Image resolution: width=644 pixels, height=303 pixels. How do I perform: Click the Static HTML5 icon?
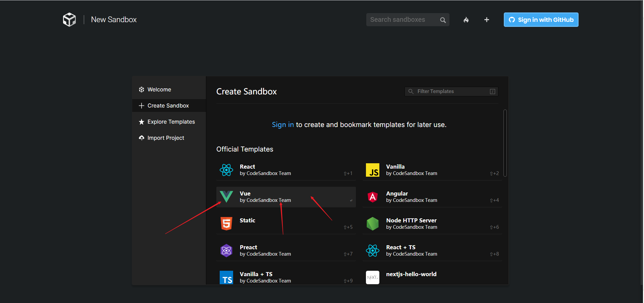226,224
